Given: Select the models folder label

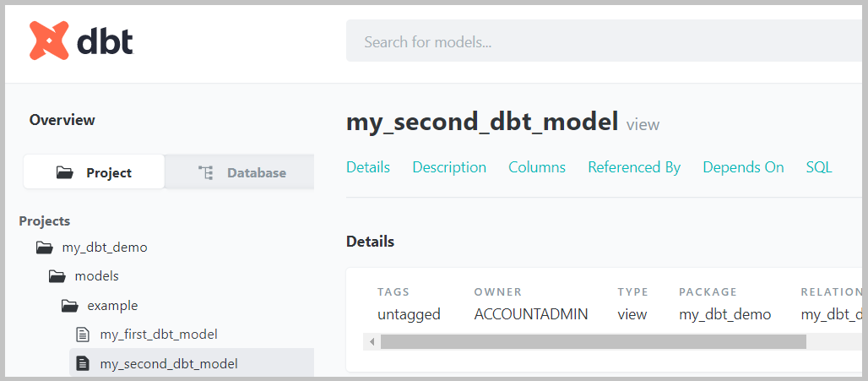Looking at the screenshot, I should pyautogui.click(x=97, y=275).
